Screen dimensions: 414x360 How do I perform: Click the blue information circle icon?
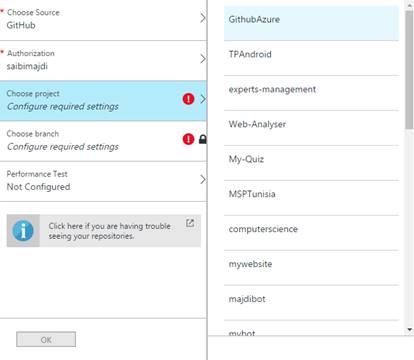pyautogui.click(x=23, y=231)
